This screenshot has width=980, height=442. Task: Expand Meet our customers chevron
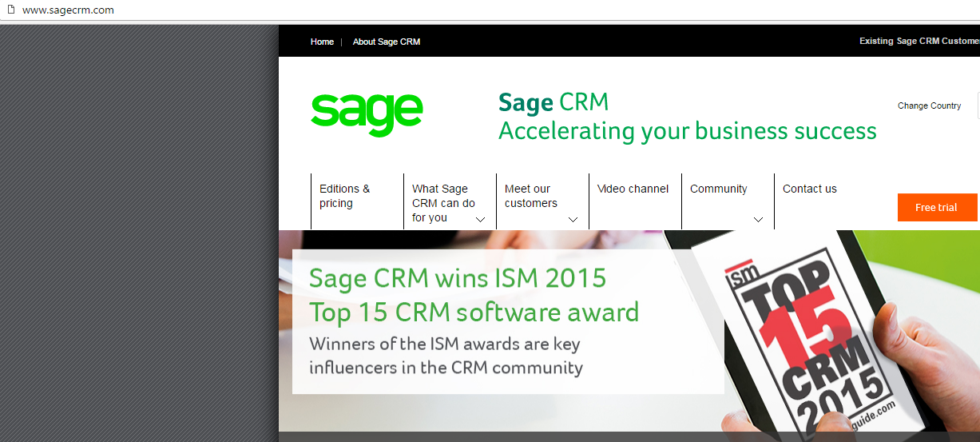point(573,219)
